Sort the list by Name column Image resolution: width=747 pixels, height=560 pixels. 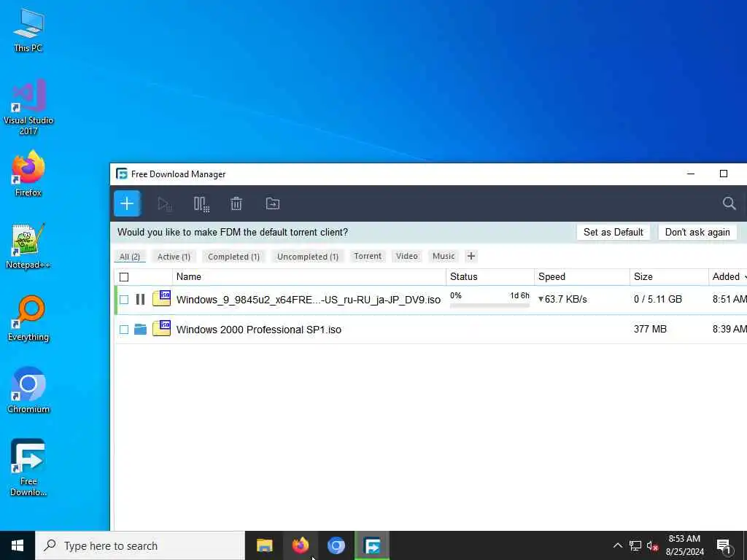point(309,276)
